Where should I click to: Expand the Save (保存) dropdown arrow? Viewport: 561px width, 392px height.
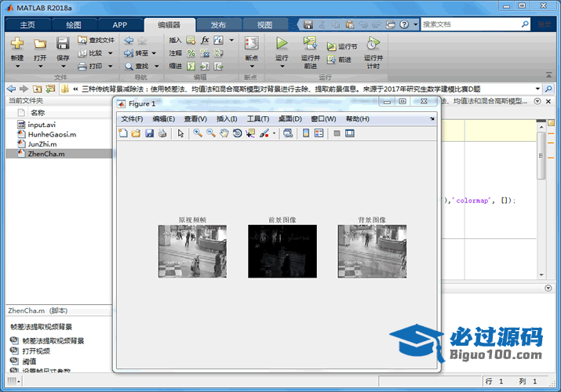63,67
